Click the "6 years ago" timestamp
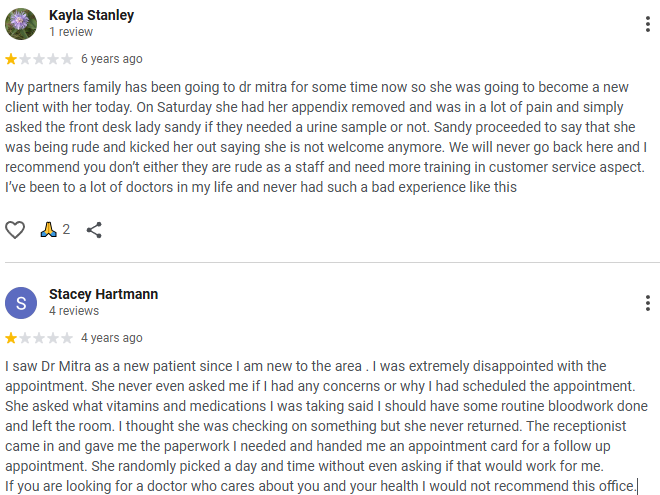660x495 pixels. coord(111,59)
